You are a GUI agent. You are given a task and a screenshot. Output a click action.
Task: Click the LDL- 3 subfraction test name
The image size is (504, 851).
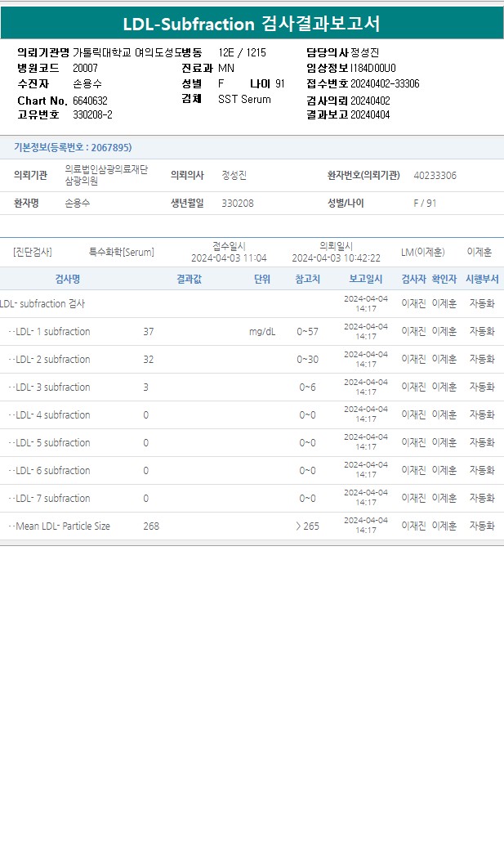52,387
